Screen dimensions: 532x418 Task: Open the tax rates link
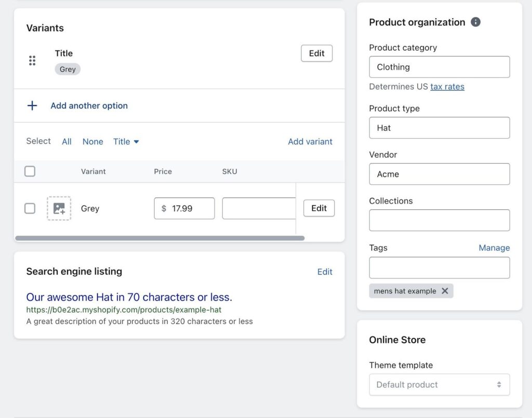447,87
